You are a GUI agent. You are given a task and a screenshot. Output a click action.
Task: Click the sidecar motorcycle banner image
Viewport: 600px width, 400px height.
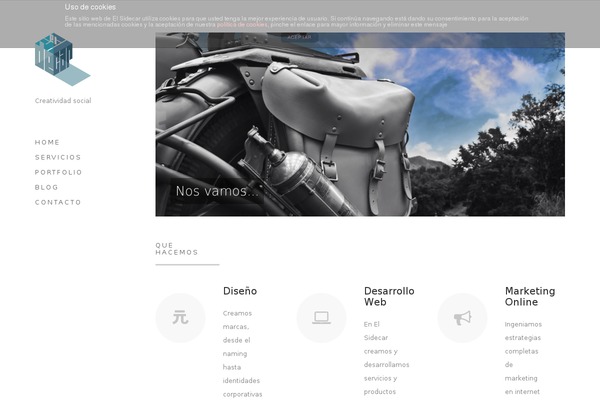coord(360,124)
